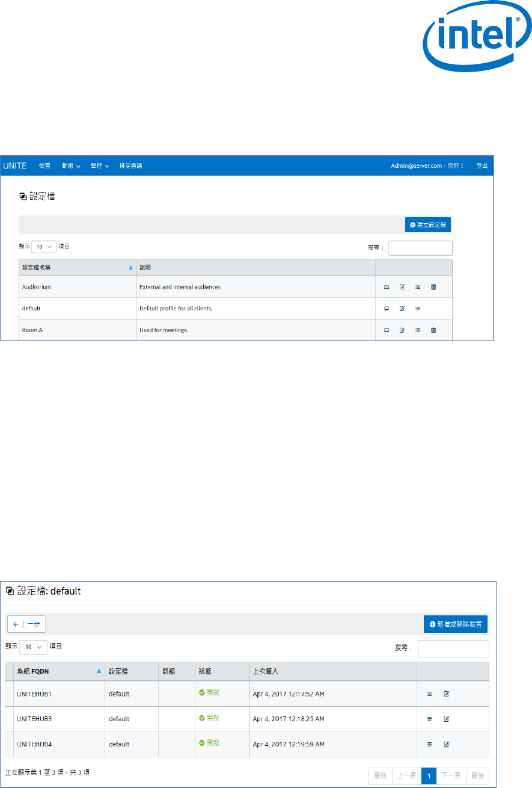The width and height of the screenshot is (532, 788).
Task: Open the 群組 dropdown menu
Action: (71, 165)
